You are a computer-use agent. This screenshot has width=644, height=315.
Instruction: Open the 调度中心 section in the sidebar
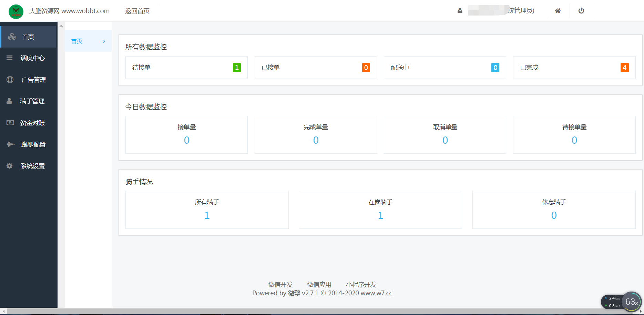[33, 58]
